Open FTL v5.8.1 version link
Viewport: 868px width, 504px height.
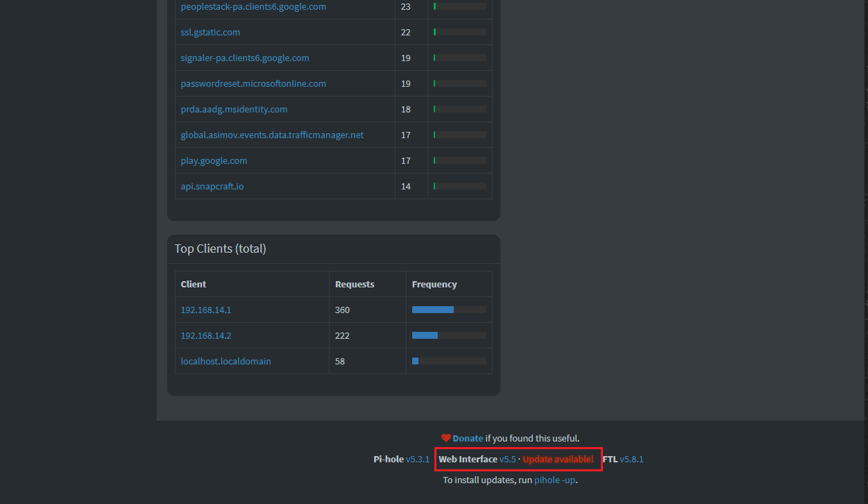click(631, 459)
